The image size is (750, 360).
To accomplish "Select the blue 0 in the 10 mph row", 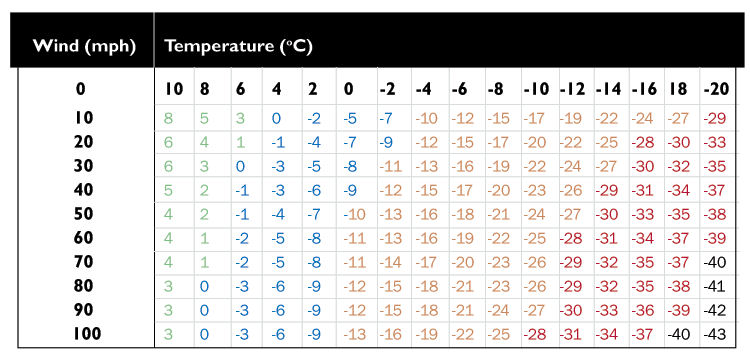I will pyautogui.click(x=276, y=118).
